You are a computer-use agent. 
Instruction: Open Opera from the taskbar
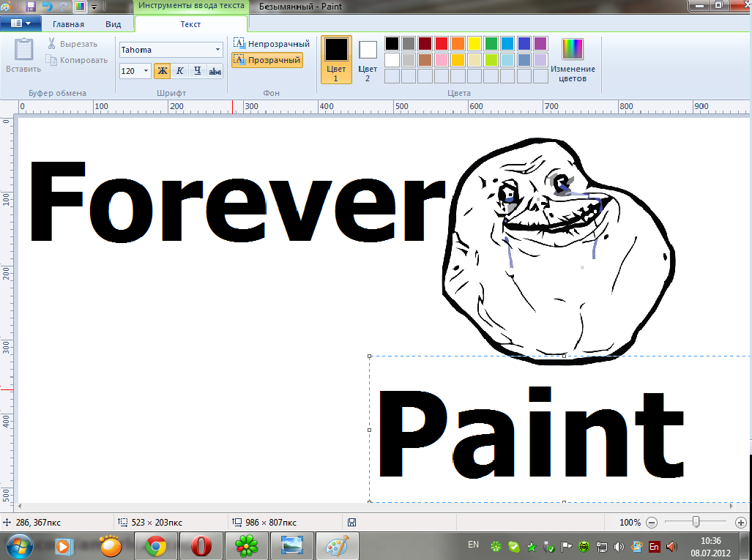coord(201,545)
